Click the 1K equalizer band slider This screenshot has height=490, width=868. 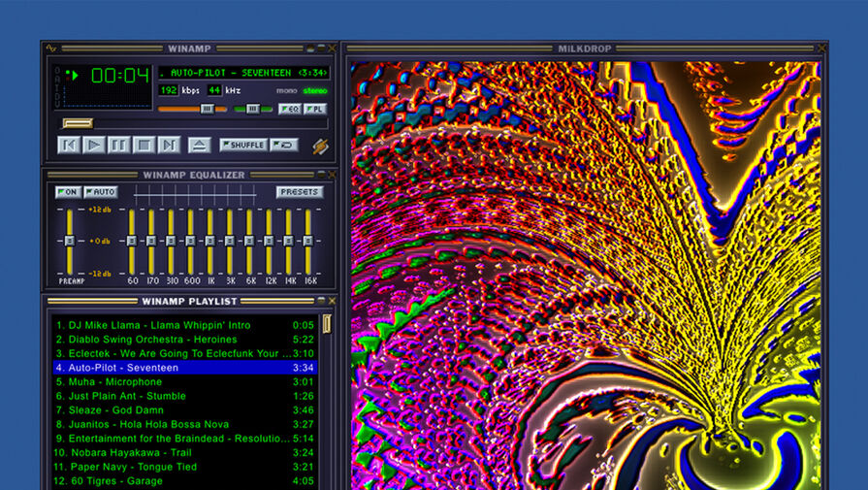[x=209, y=242]
